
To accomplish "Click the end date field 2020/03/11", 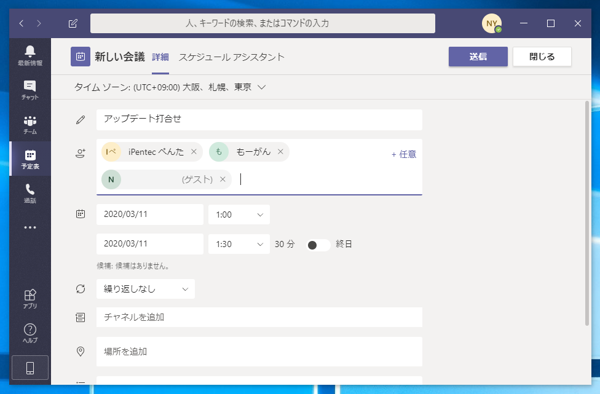I will pyautogui.click(x=150, y=244).
